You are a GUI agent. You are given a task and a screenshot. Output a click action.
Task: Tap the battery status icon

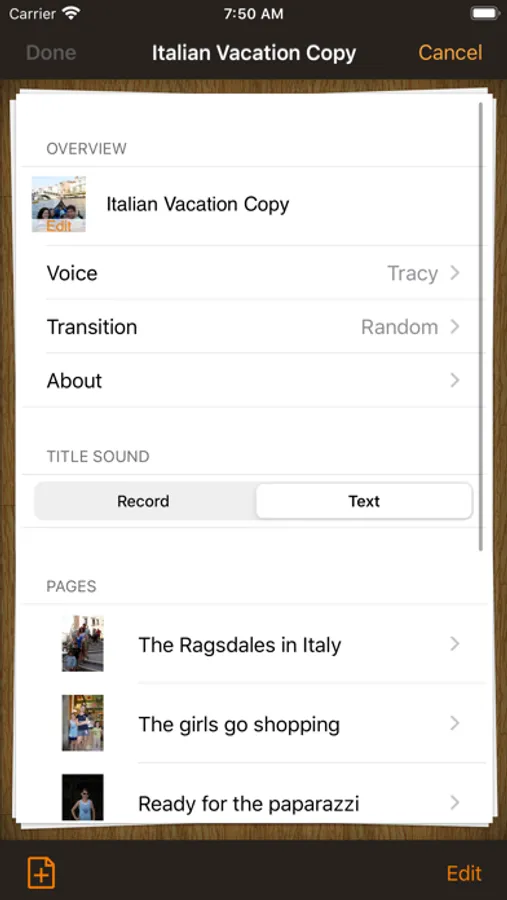485,14
